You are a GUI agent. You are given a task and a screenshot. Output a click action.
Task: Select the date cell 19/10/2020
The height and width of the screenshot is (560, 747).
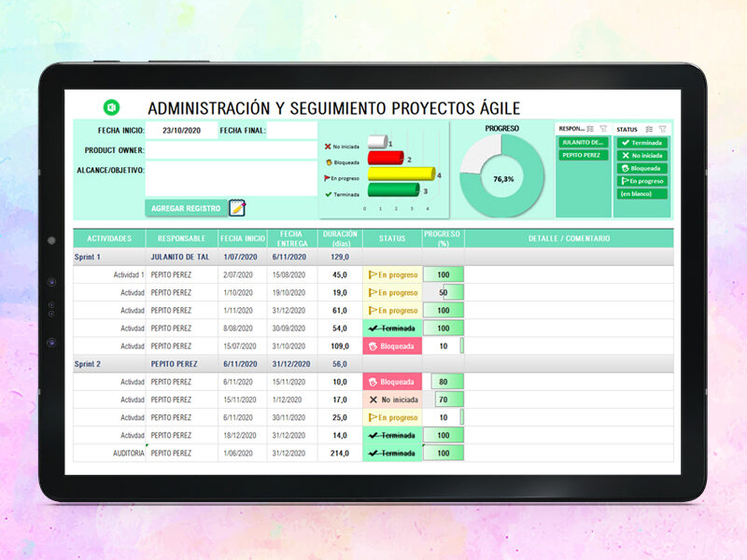[x=292, y=293]
